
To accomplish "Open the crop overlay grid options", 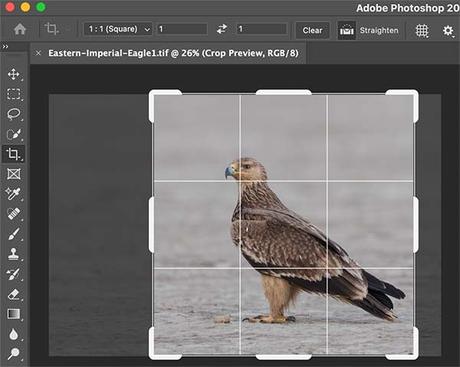I will click(x=422, y=31).
